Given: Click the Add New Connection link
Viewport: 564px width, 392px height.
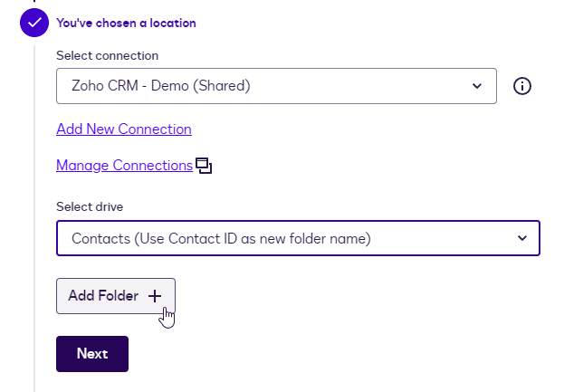Looking at the screenshot, I should click(x=124, y=129).
